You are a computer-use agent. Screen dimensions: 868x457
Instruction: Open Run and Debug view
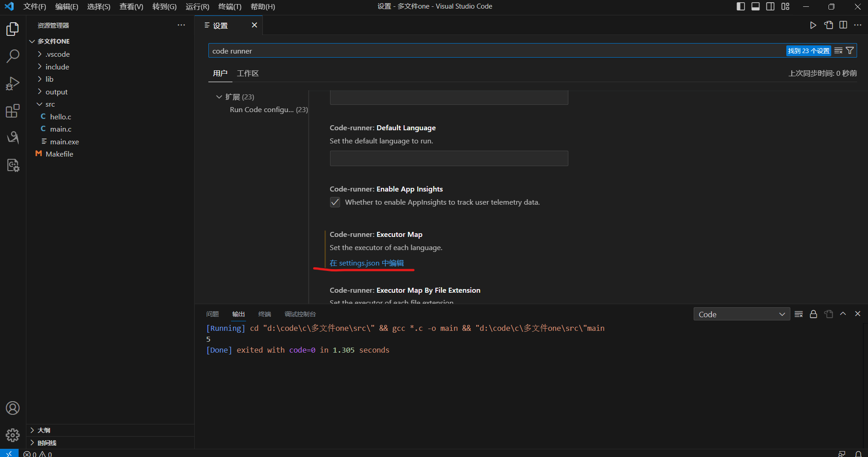[x=13, y=84]
